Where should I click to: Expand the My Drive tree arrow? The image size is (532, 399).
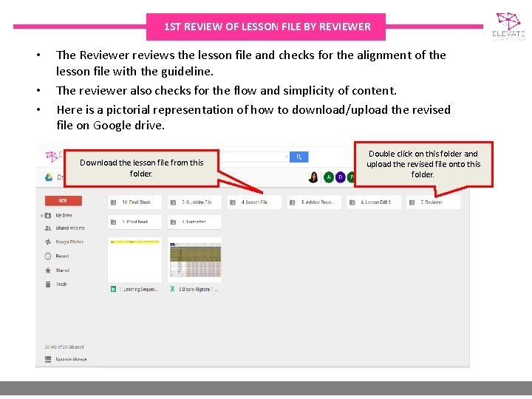pos(41,216)
